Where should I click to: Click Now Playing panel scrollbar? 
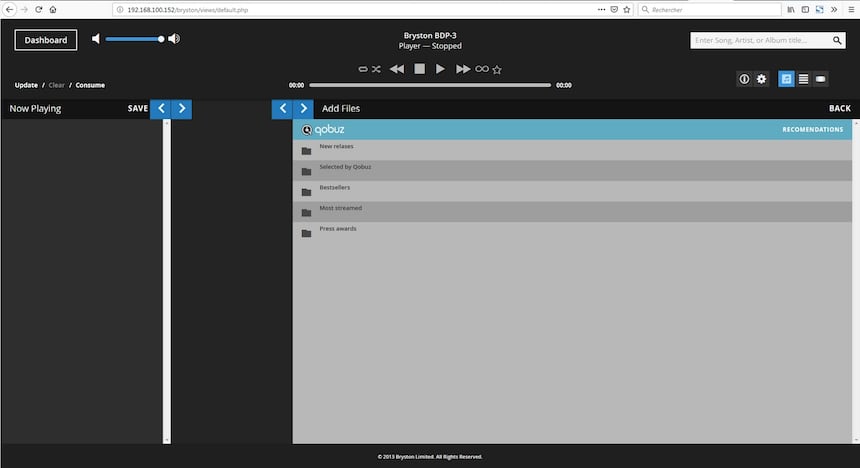tap(167, 281)
